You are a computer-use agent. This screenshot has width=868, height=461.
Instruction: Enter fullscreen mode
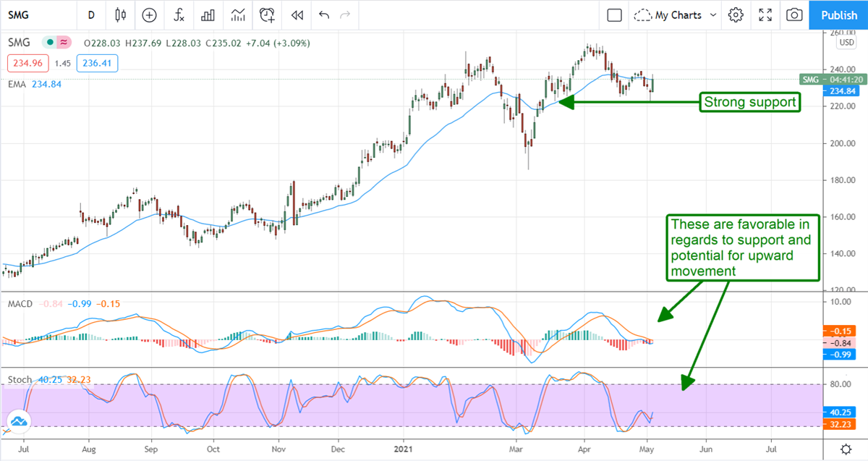[x=765, y=14]
